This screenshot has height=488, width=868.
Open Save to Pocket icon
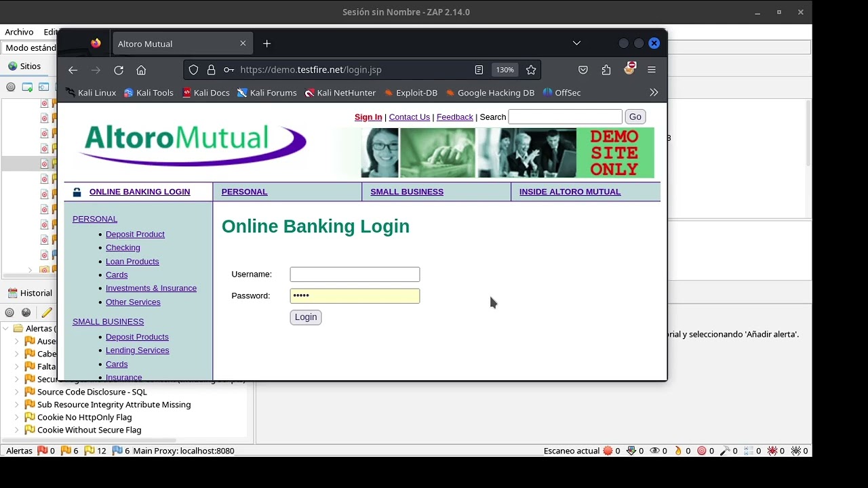583,70
